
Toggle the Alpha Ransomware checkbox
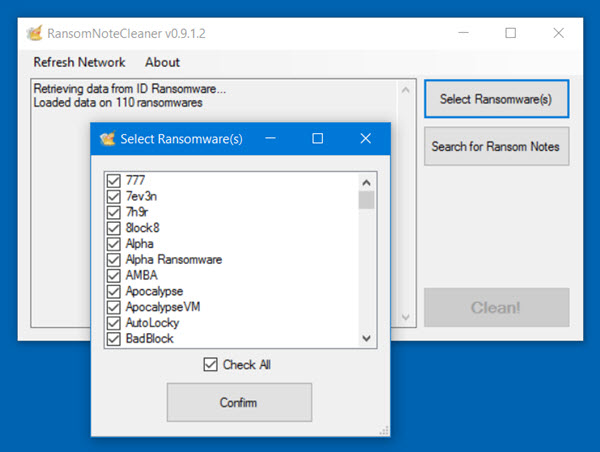point(114,259)
